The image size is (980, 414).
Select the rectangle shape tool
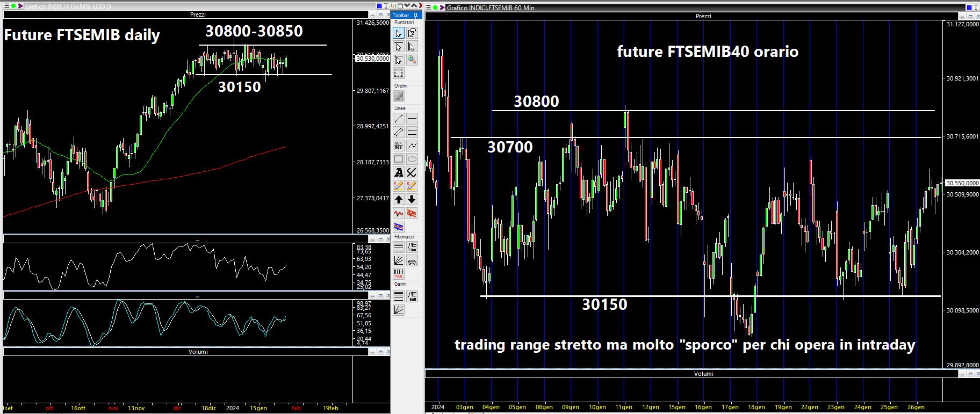coord(399,159)
